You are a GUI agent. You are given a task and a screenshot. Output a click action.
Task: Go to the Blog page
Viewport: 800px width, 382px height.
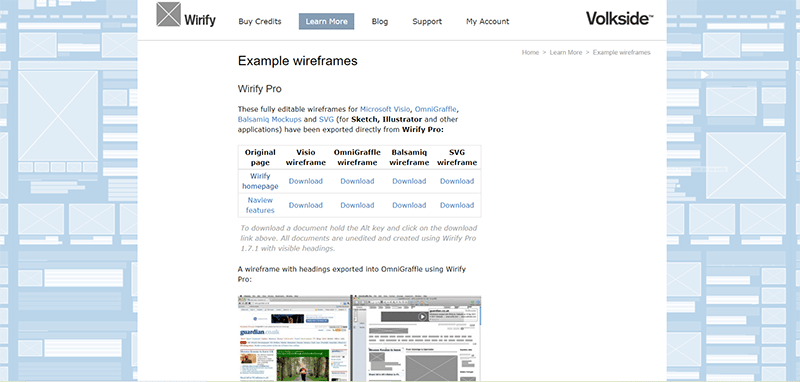(380, 21)
